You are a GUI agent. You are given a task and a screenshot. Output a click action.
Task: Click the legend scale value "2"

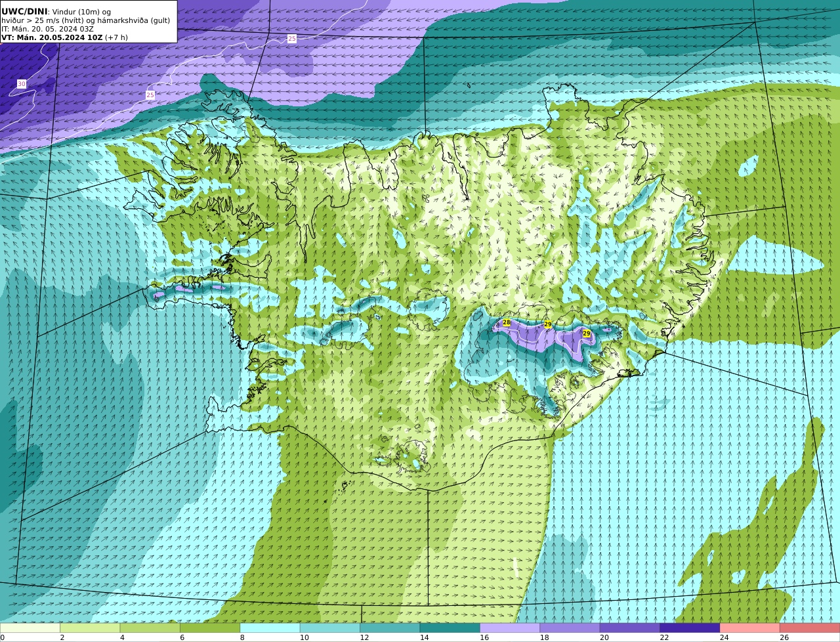(x=62, y=637)
